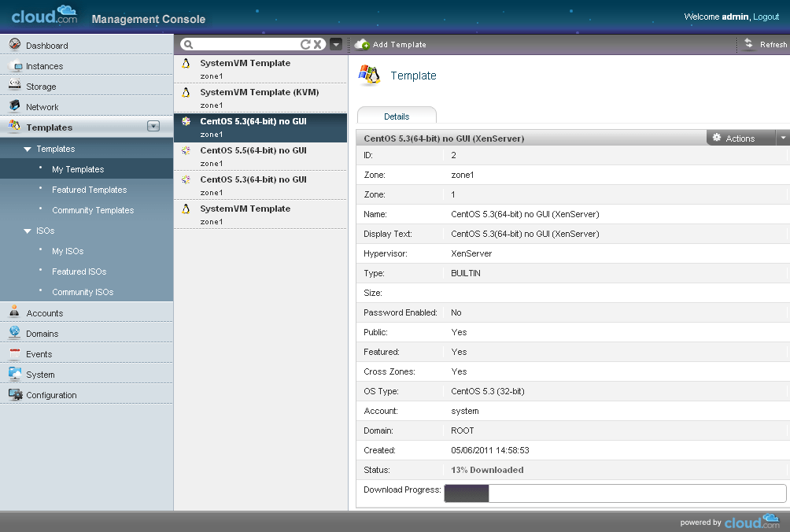Click the circular reload icon in the search box
The image size is (790, 532).
305,44
